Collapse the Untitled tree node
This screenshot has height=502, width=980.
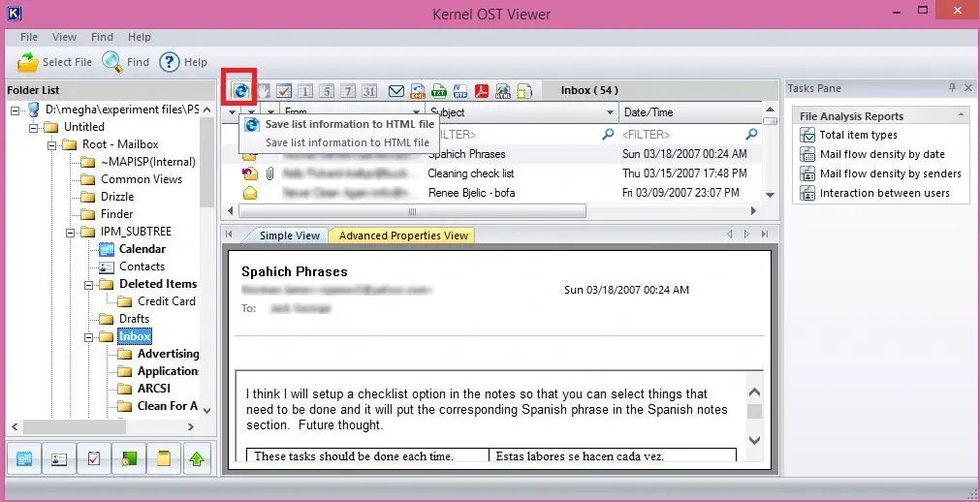click(x=35, y=127)
